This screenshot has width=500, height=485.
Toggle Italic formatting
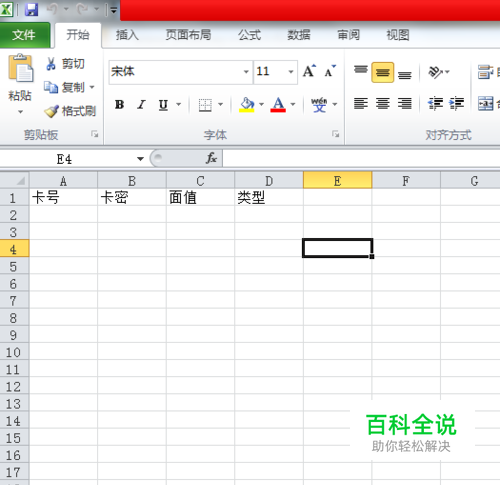(x=141, y=105)
